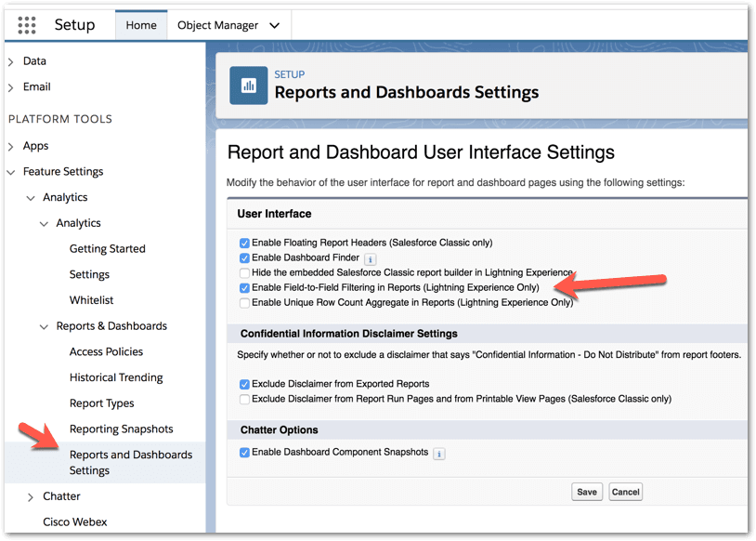Click the Cancel button
The image size is (756, 541).
[625, 492]
